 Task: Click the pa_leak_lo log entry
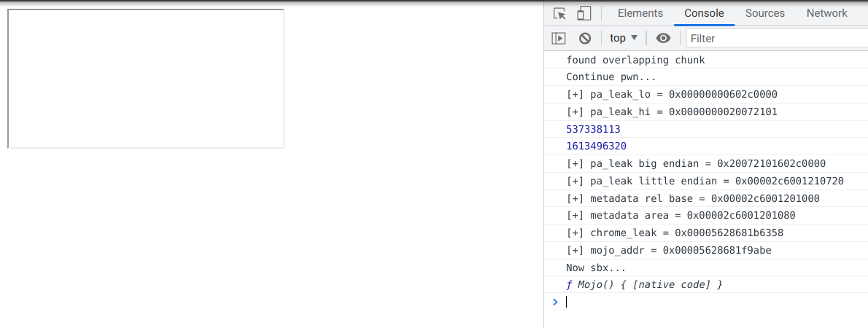(672, 95)
